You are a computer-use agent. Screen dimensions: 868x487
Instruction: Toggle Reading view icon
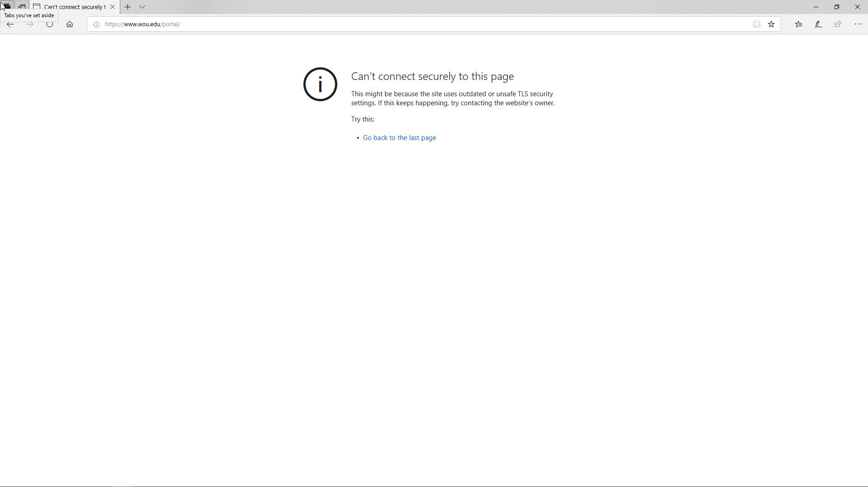[756, 24]
